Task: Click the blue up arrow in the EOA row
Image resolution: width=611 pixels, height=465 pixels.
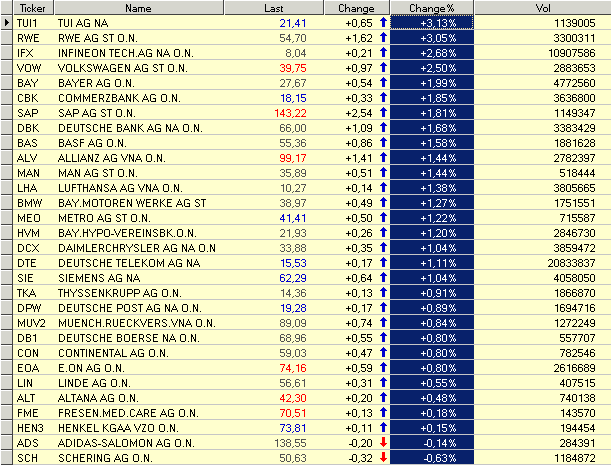Action: point(383,368)
